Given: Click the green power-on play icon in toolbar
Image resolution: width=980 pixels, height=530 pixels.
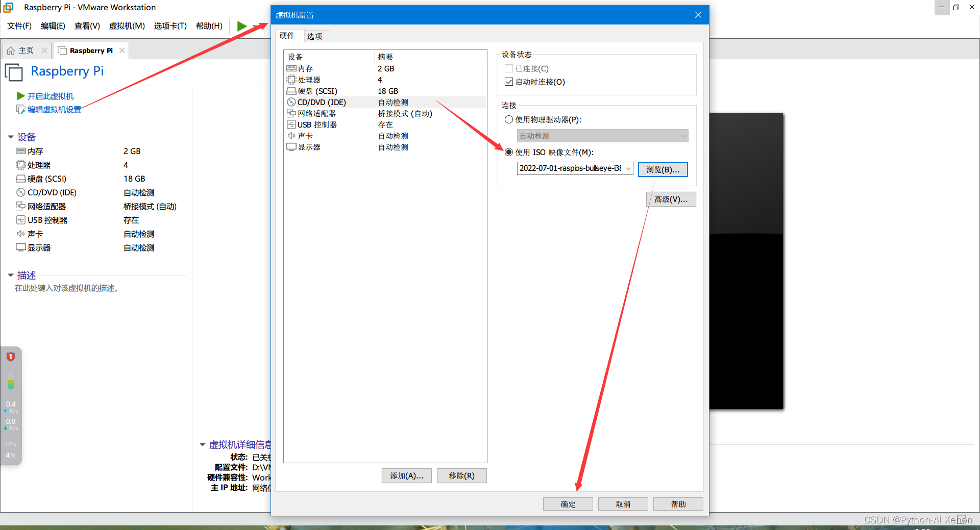Looking at the screenshot, I should point(242,26).
